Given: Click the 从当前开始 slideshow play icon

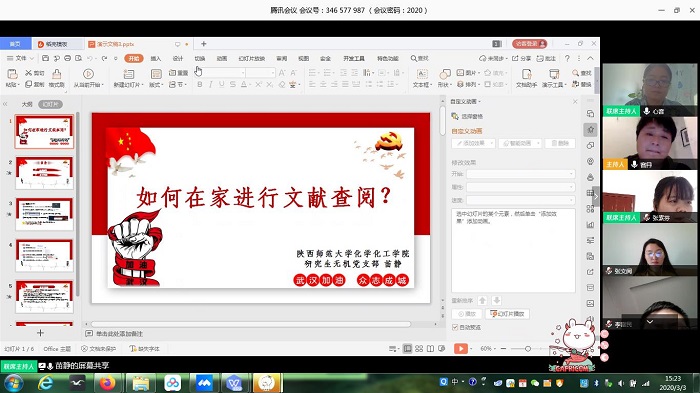Looking at the screenshot, I should (88, 78).
